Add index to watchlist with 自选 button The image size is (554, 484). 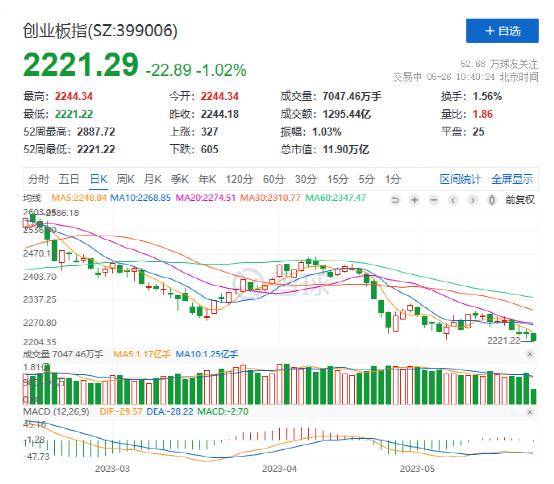pyautogui.click(x=502, y=31)
